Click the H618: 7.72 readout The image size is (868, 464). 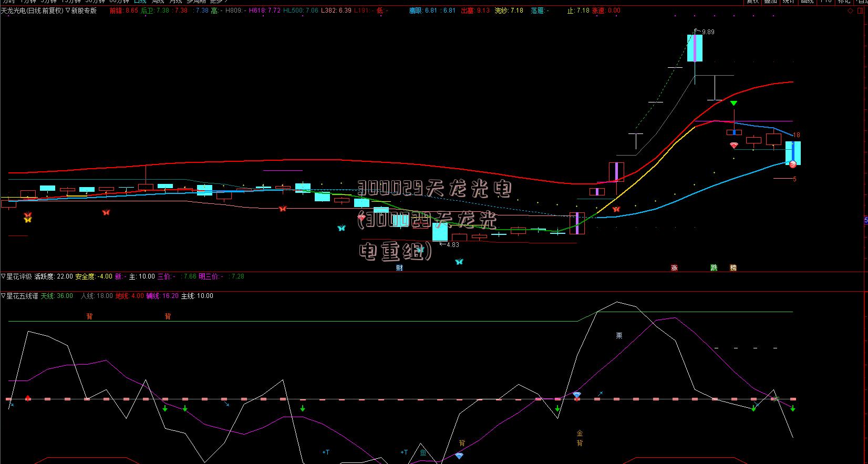point(264,11)
